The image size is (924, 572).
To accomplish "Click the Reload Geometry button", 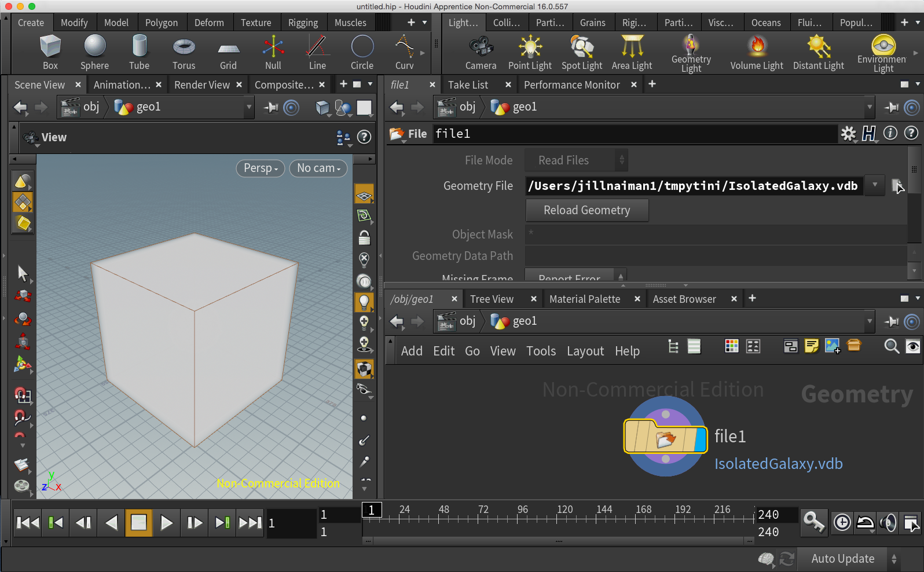I will click(586, 210).
